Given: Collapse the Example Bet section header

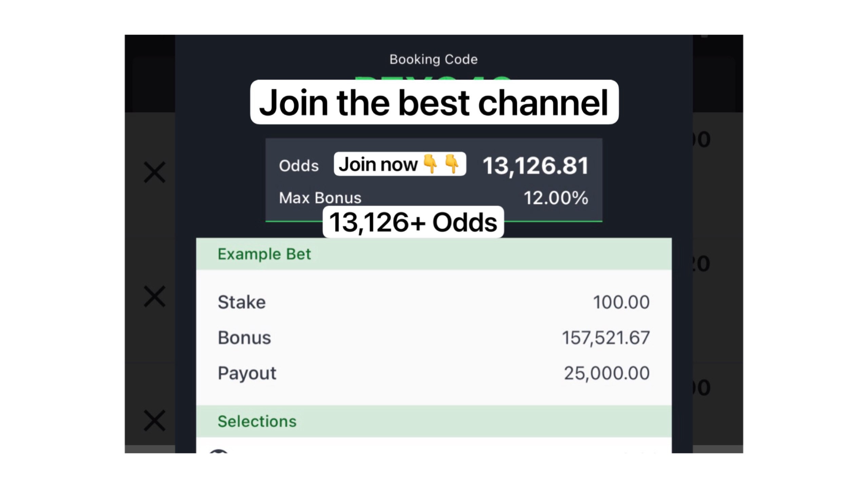Looking at the screenshot, I should point(434,254).
